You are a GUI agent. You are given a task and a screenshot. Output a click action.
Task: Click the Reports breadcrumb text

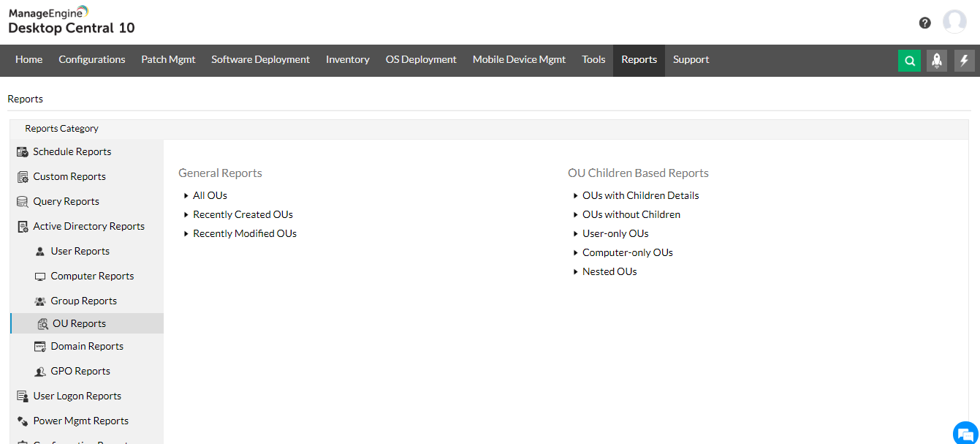pos(25,99)
